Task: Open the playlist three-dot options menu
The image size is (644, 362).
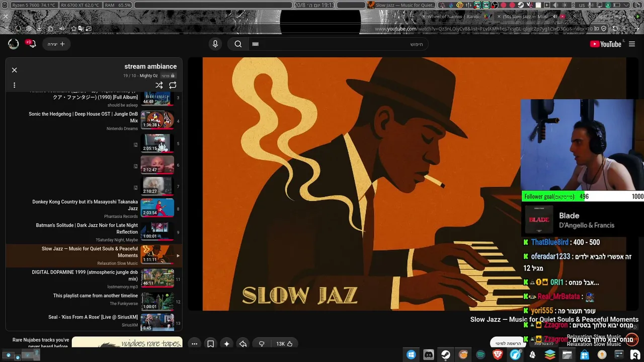Action: click(x=14, y=85)
